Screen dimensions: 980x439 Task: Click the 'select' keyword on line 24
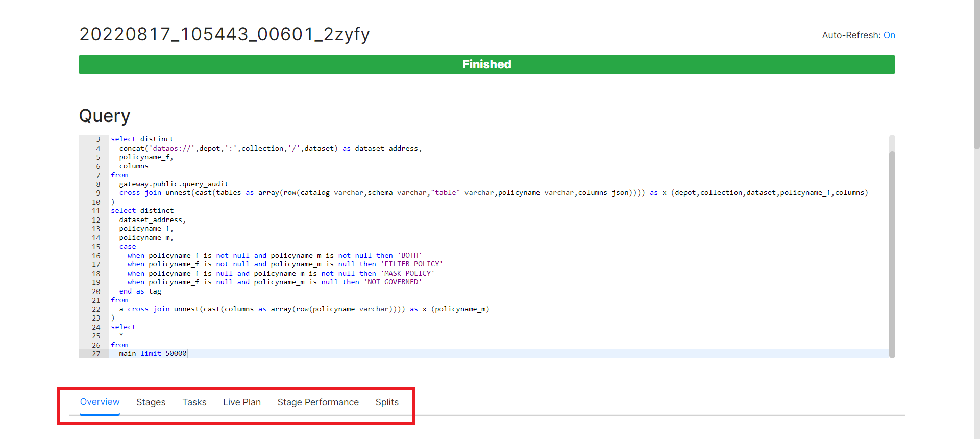pos(124,327)
